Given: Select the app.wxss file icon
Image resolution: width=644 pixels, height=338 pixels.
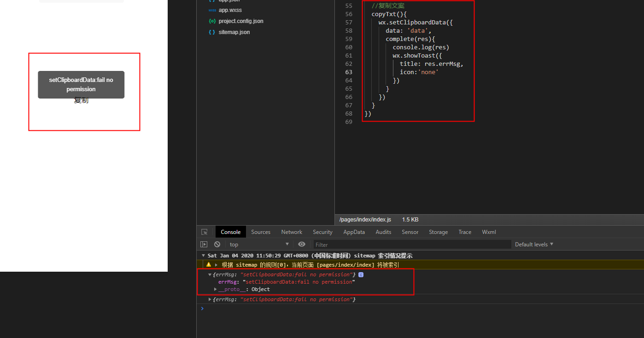Looking at the screenshot, I should 212,10.
